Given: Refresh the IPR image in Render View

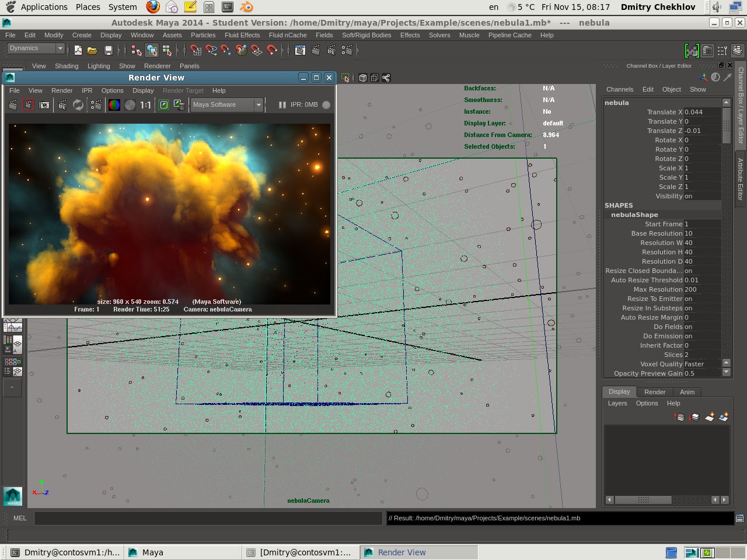Looking at the screenshot, I should coord(78,105).
